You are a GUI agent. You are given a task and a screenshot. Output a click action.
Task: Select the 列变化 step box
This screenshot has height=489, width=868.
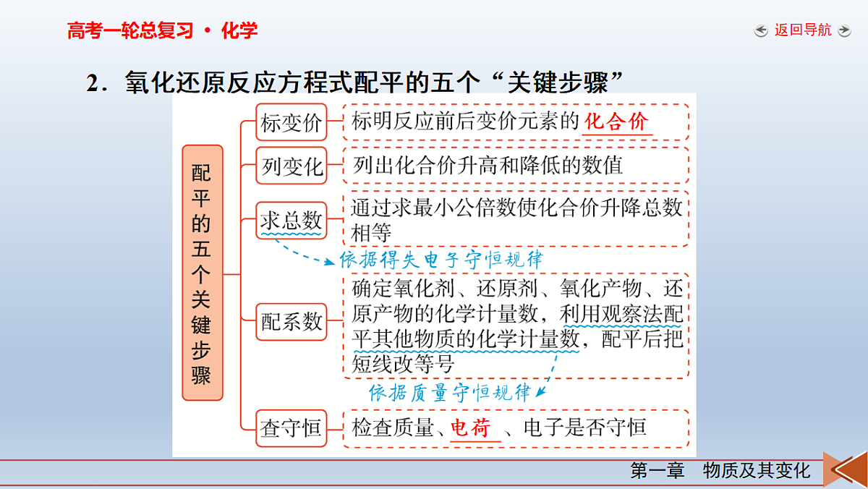pyautogui.click(x=292, y=166)
